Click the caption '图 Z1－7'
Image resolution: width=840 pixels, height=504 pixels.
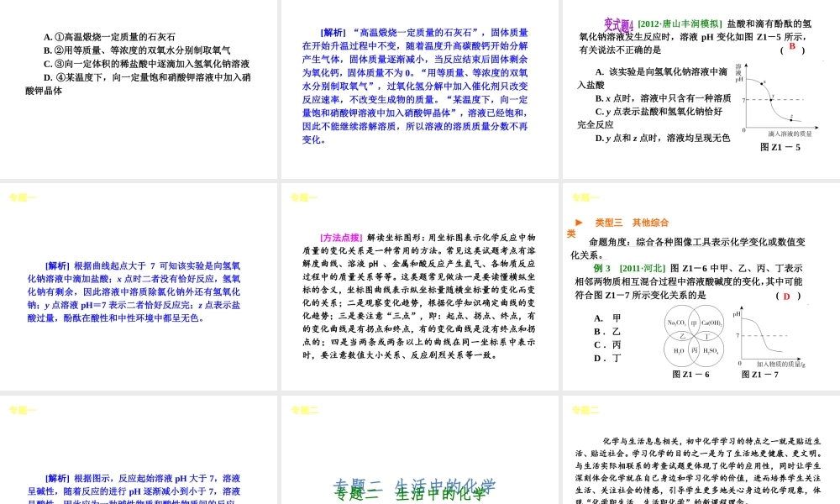coord(759,375)
